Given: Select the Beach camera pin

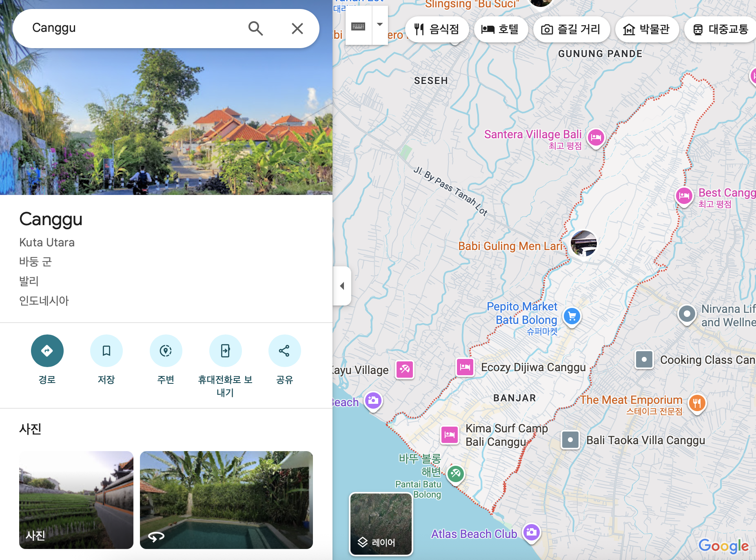Looking at the screenshot, I should tap(373, 401).
